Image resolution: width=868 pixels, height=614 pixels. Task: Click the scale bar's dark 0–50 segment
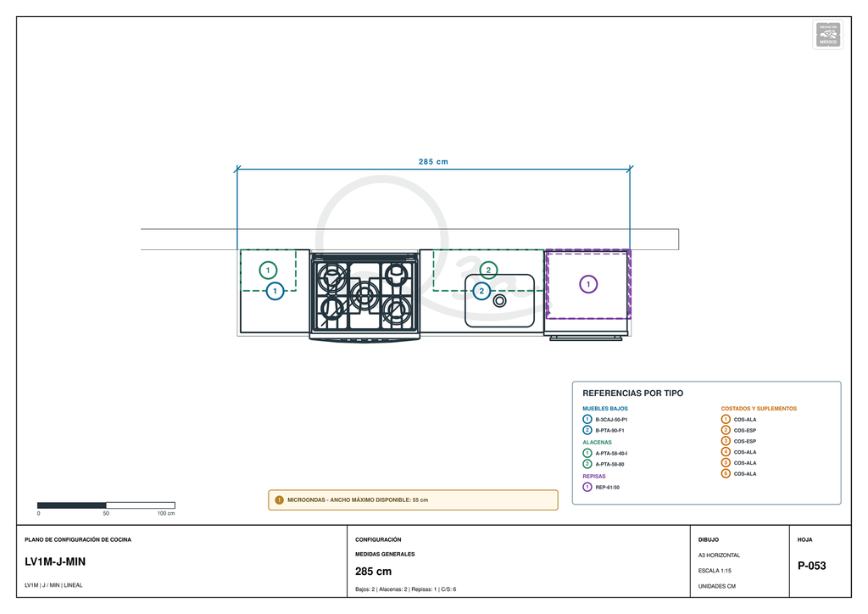tap(71, 505)
